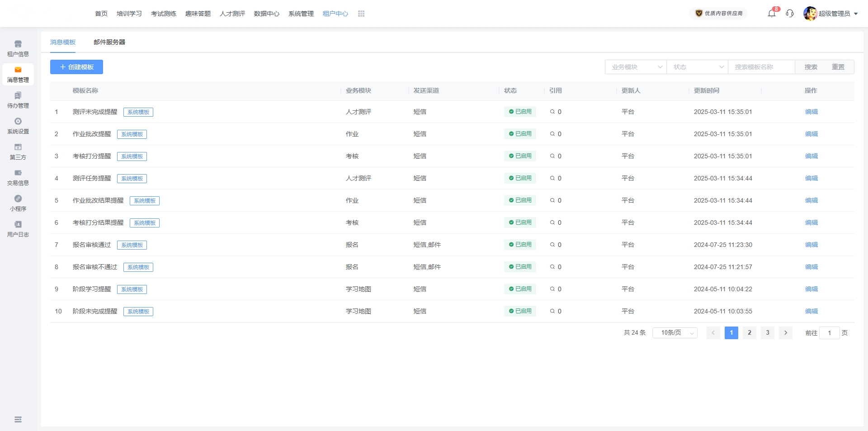Click the notification bell icon
The height and width of the screenshot is (431, 868).
point(772,14)
